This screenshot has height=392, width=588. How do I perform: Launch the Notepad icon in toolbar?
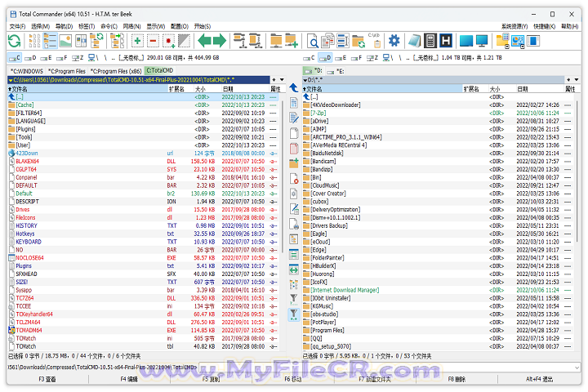[414, 41]
